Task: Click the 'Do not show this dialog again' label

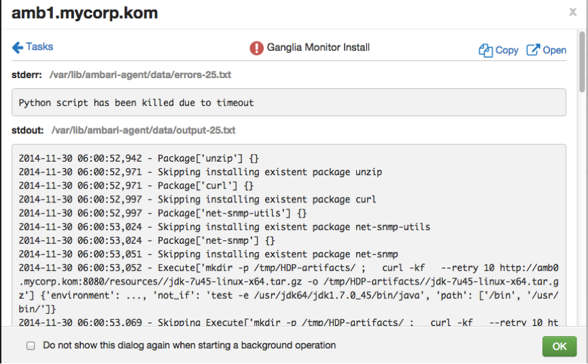Action: pos(189,345)
